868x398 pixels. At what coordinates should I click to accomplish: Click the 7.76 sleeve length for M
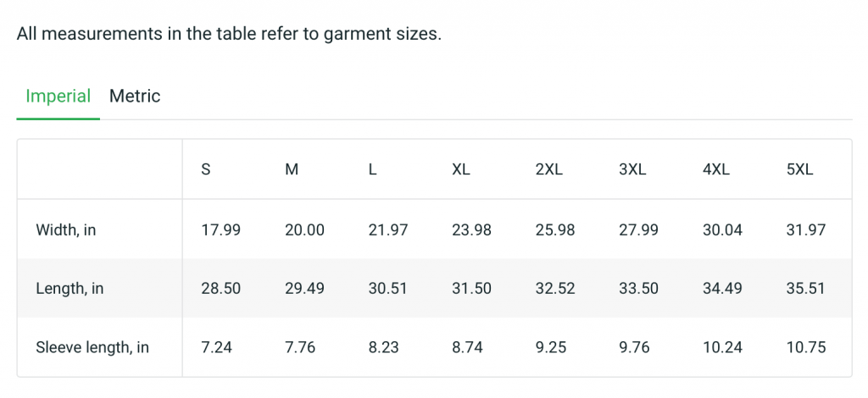300,347
